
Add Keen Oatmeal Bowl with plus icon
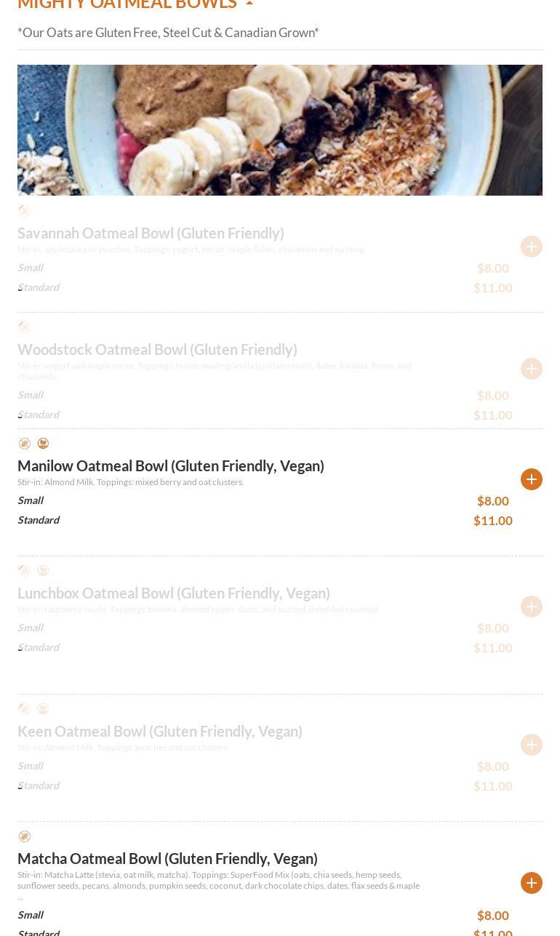532,745
